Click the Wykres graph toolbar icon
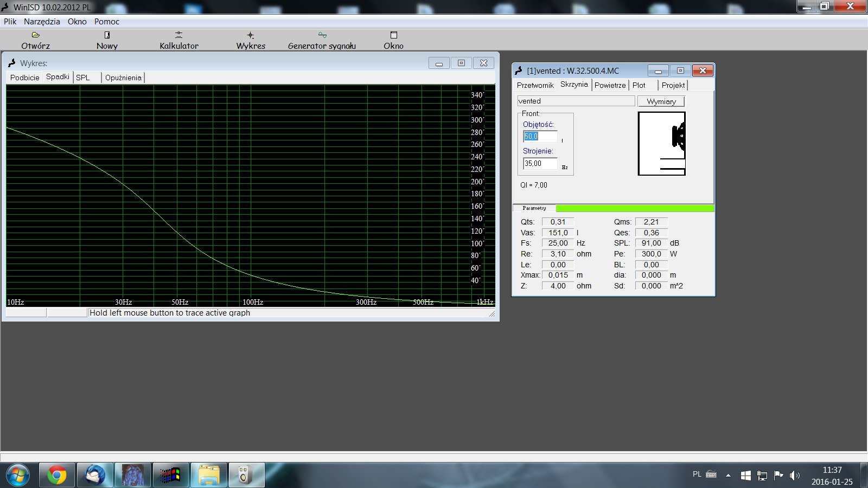Image resolution: width=868 pixels, height=488 pixels. pos(251,35)
